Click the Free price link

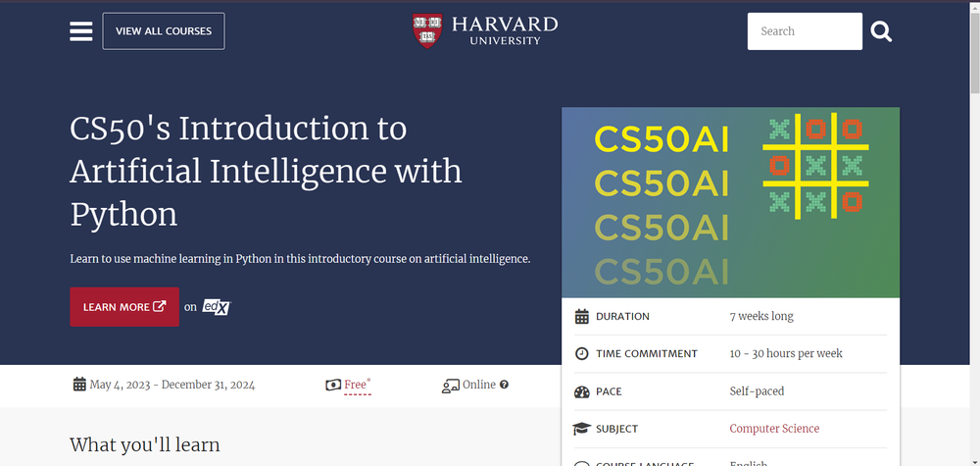click(357, 385)
